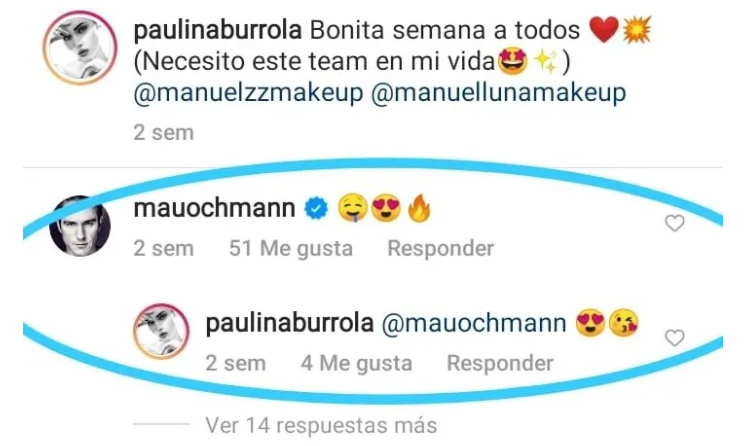Image resolution: width=746 pixels, height=446 pixels.
Task: Like mauochmann's comment with heart icon
Action: pos(674,223)
